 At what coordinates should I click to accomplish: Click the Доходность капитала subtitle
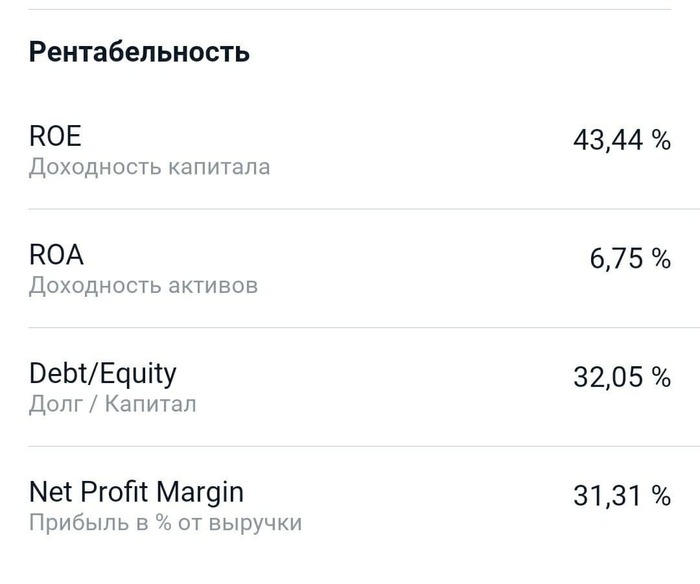pyautogui.click(x=149, y=167)
